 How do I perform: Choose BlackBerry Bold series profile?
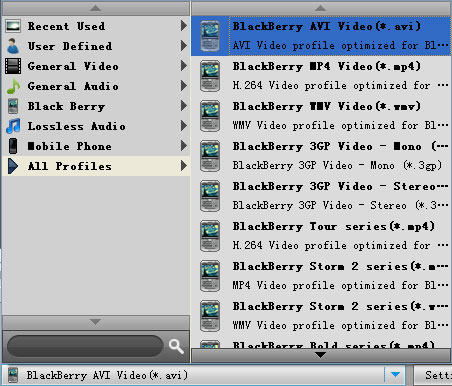pos(321,343)
